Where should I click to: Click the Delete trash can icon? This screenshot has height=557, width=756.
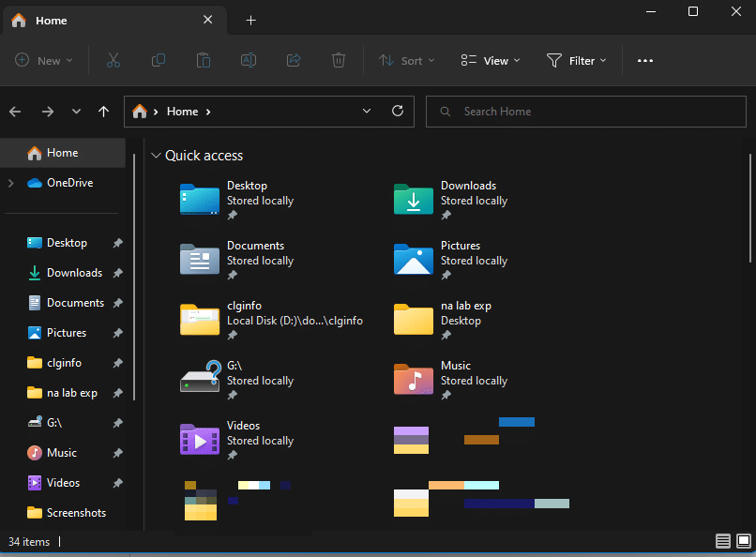click(x=339, y=61)
